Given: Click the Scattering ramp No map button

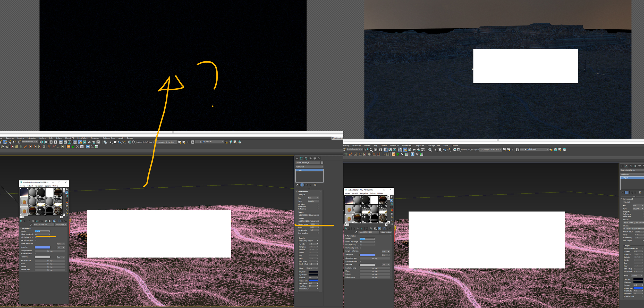Looking at the screenshot, I should coord(50,261).
